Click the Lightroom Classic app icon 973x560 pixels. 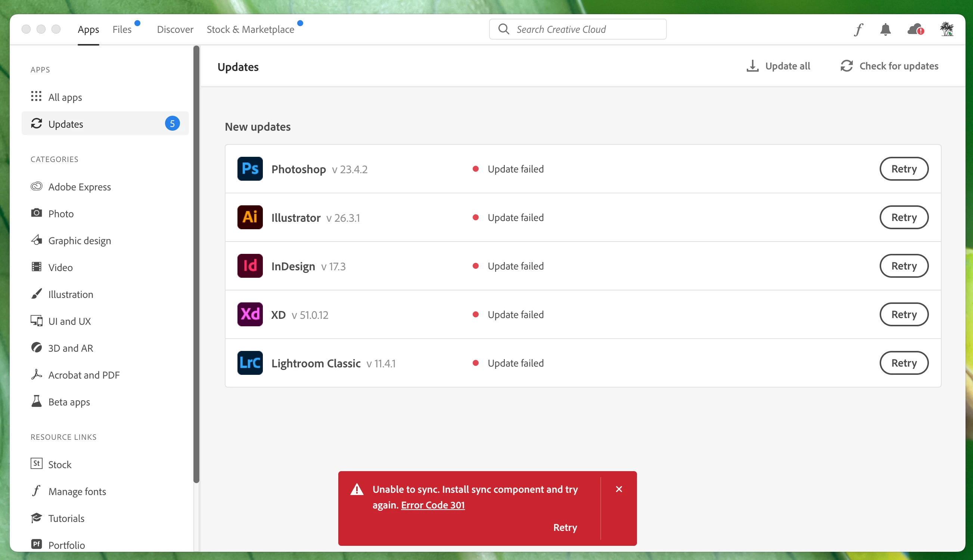click(x=250, y=363)
